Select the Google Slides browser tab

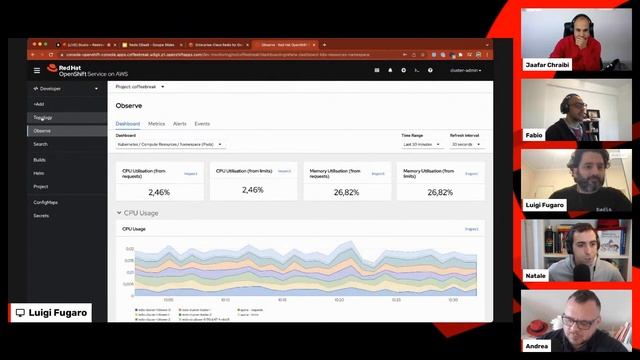click(151, 45)
